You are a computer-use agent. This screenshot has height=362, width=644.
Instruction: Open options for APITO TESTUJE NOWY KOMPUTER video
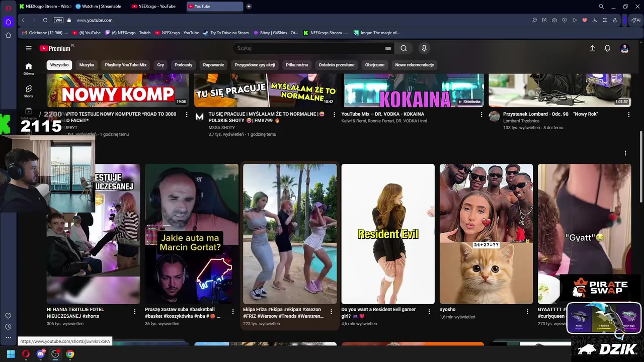point(187,115)
